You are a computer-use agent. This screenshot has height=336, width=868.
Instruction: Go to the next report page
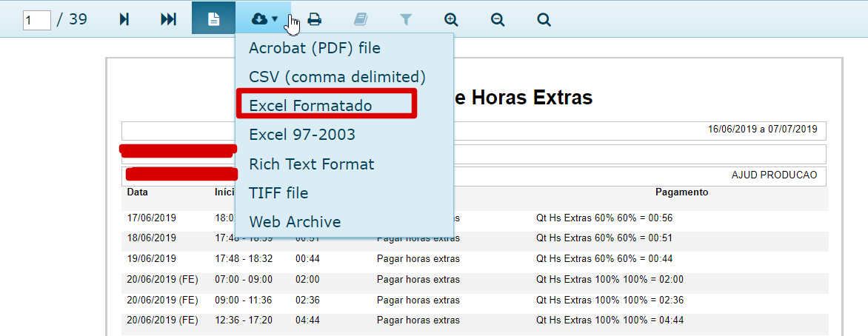tap(124, 19)
